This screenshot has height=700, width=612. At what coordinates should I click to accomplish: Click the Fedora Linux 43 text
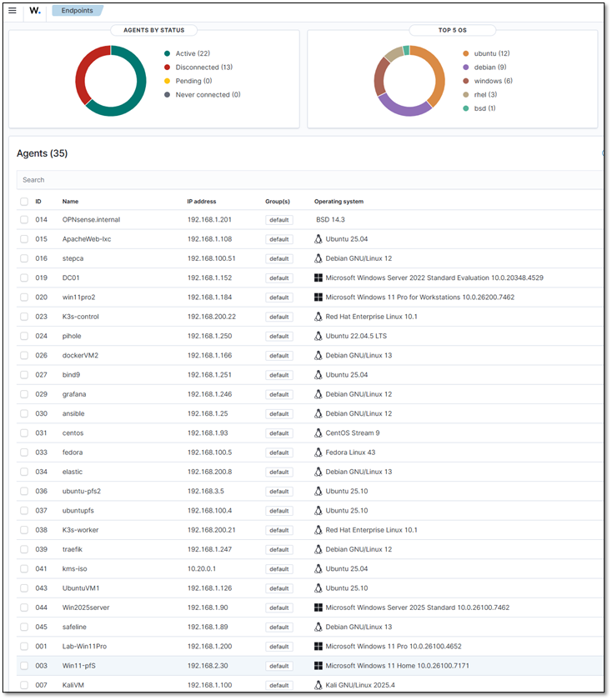pos(350,452)
